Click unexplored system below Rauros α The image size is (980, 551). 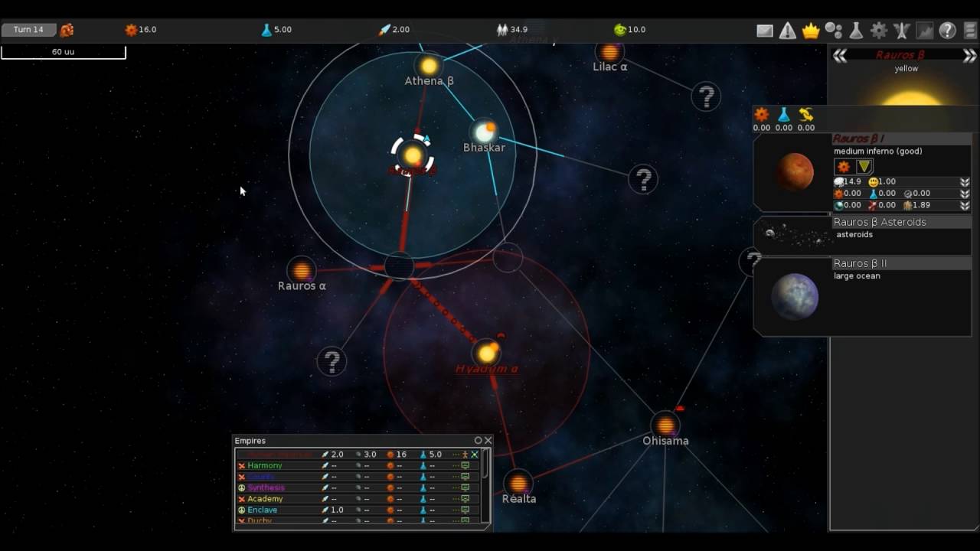332,361
